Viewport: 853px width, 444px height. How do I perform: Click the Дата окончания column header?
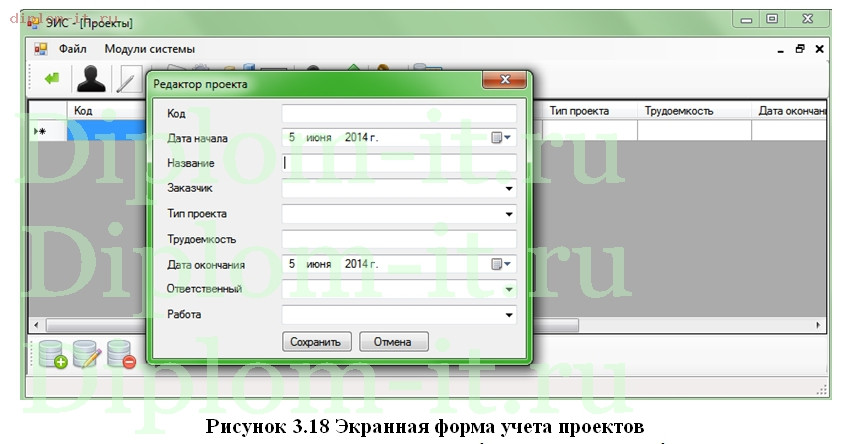click(789, 110)
